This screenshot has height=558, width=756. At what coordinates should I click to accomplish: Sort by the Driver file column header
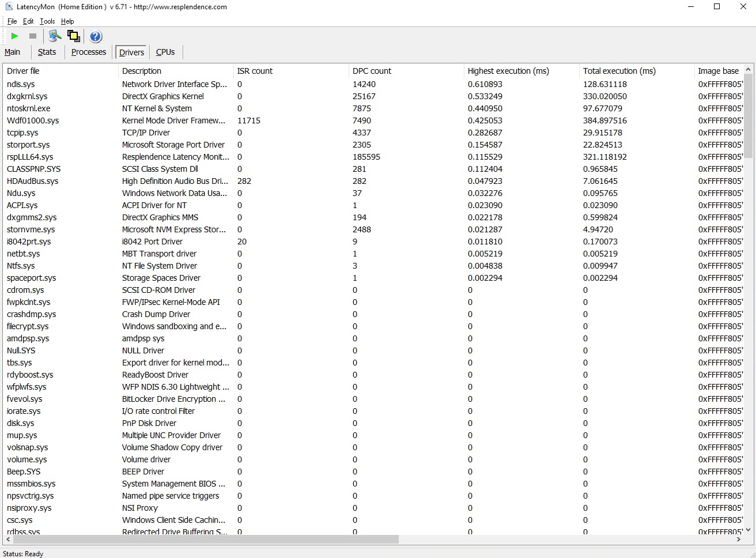[61, 71]
